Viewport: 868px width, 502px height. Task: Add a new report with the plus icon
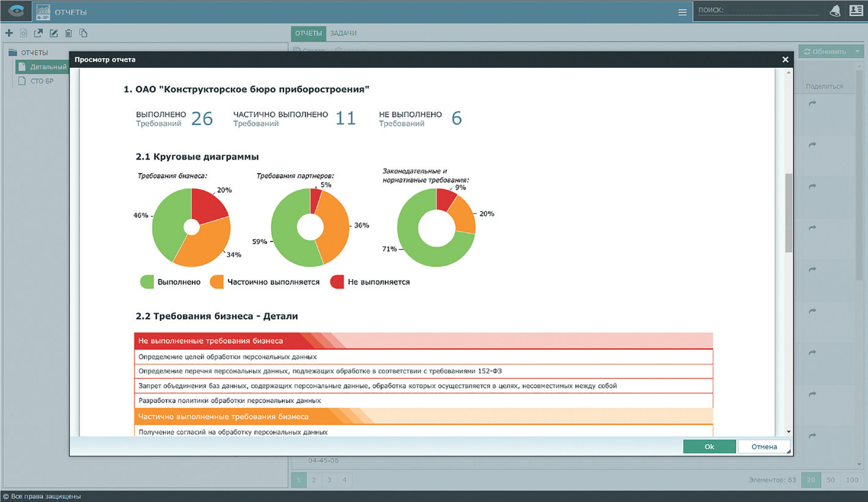pyautogui.click(x=9, y=33)
